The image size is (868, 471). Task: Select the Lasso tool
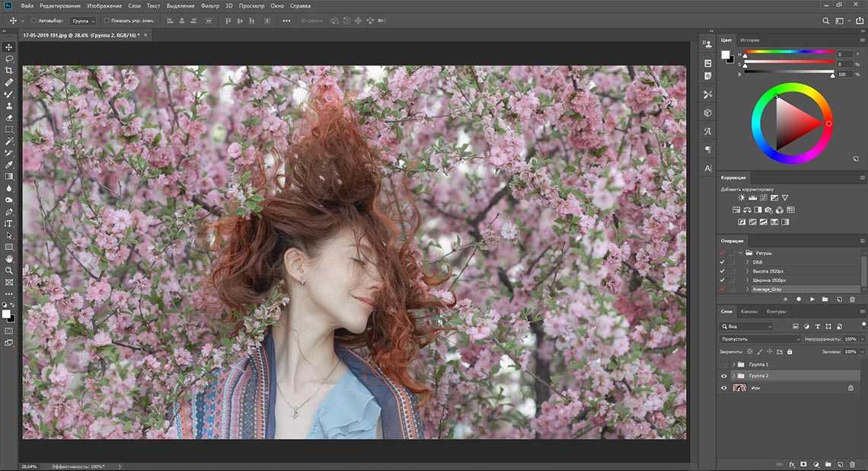click(x=9, y=59)
